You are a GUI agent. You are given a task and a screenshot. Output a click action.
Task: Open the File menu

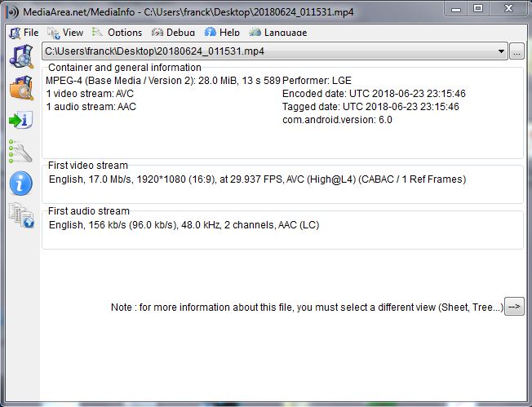[x=24, y=33]
